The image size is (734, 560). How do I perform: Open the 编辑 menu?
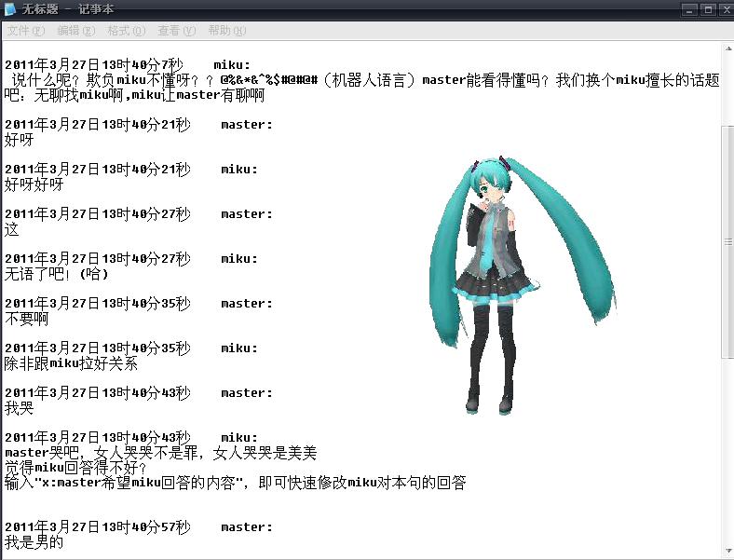pyautogui.click(x=75, y=31)
